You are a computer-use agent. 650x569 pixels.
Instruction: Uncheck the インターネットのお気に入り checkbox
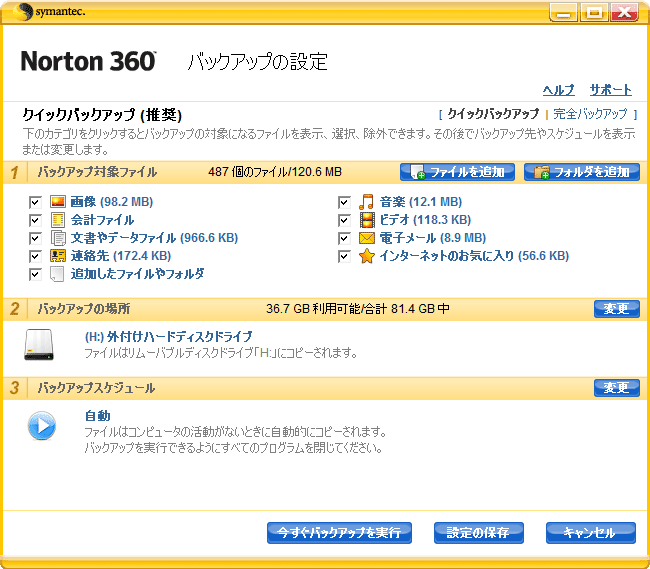point(344,256)
